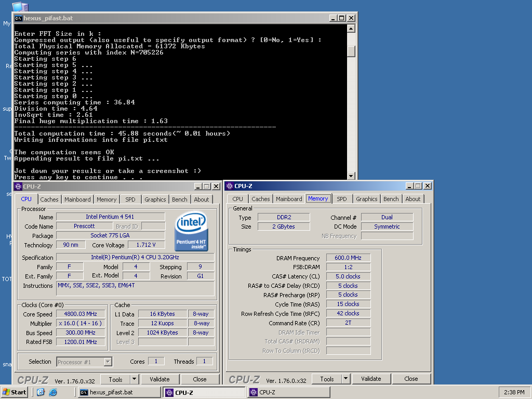
Task: Open Bench tab in left CPU-Z window
Action: (x=179, y=199)
